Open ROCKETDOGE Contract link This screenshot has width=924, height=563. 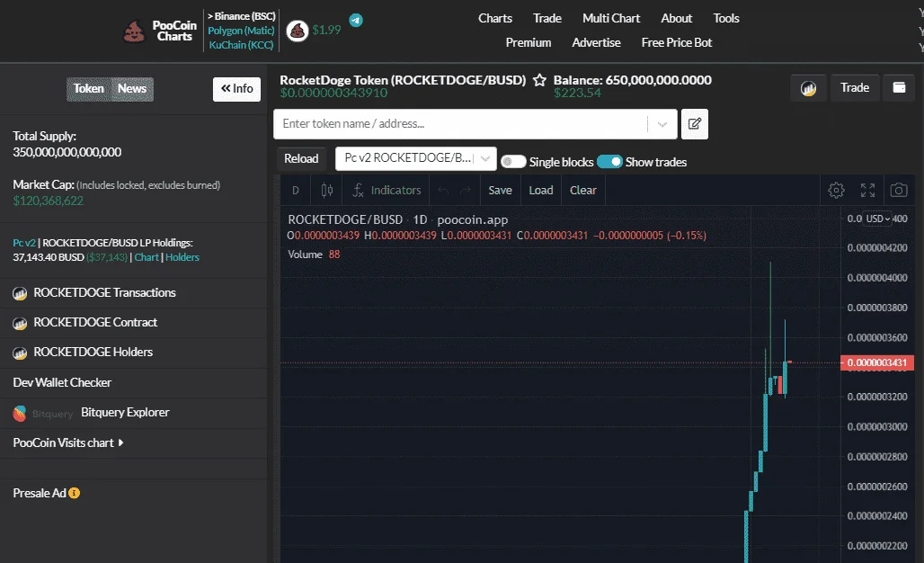(x=95, y=323)
